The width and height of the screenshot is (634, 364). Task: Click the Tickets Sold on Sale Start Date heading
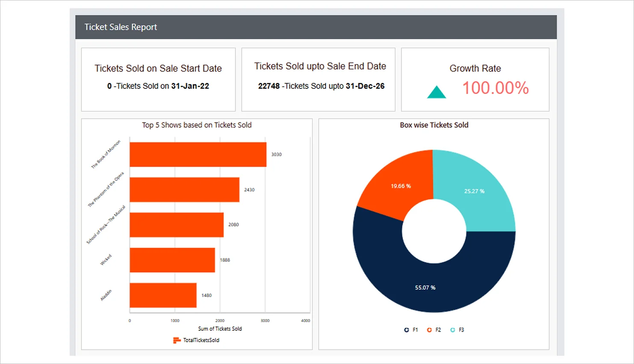pyautogui.click(x=158, y=68)
